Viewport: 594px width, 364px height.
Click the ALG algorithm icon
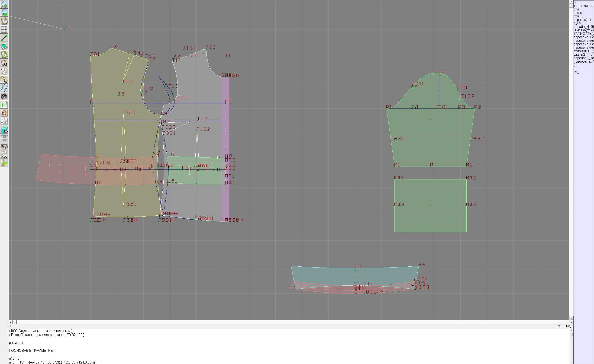(x=4, y=155)
